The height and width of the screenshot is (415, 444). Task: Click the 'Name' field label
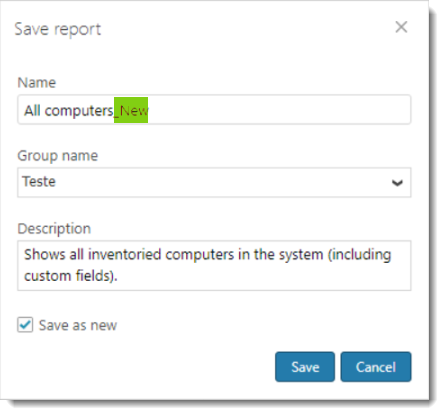point(37,82)
